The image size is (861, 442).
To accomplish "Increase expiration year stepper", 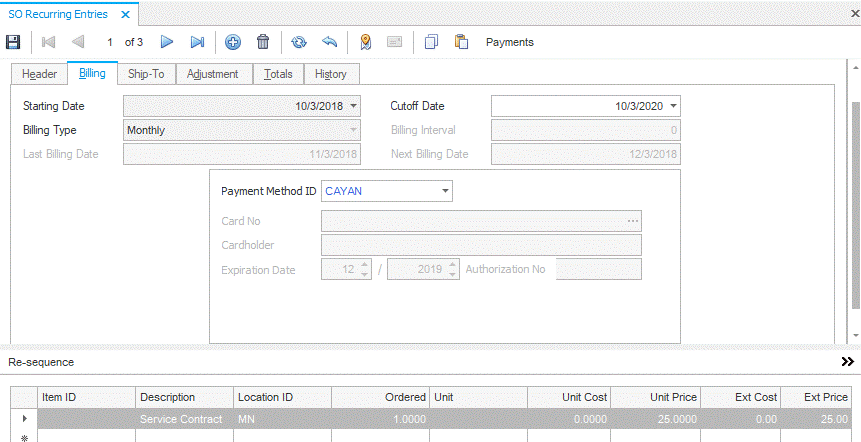I will coord(452,265).
